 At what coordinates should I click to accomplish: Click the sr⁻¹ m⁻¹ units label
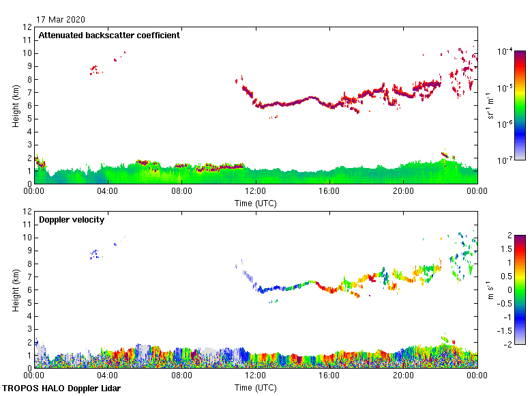pos(490,105)
